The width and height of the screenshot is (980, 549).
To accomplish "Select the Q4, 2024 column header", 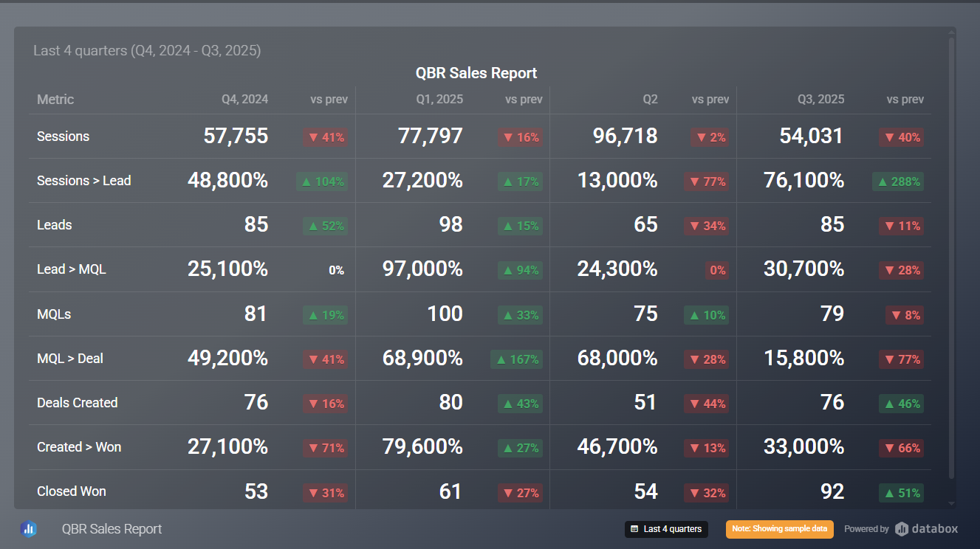I will (x=244, y=100).
